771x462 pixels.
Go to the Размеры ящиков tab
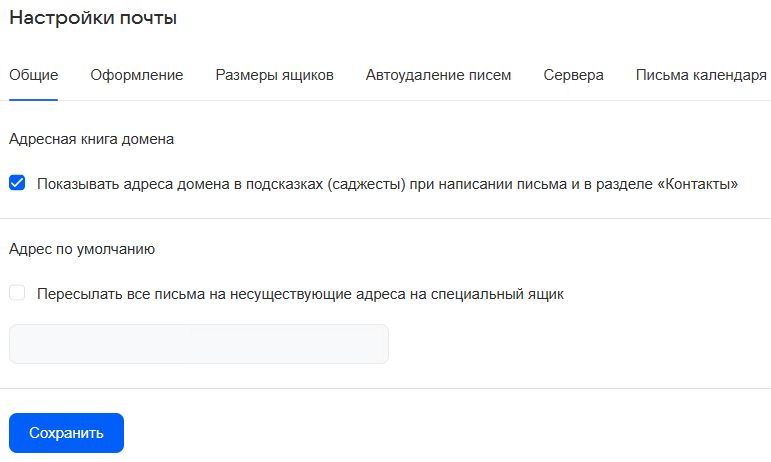coord(274,75)
